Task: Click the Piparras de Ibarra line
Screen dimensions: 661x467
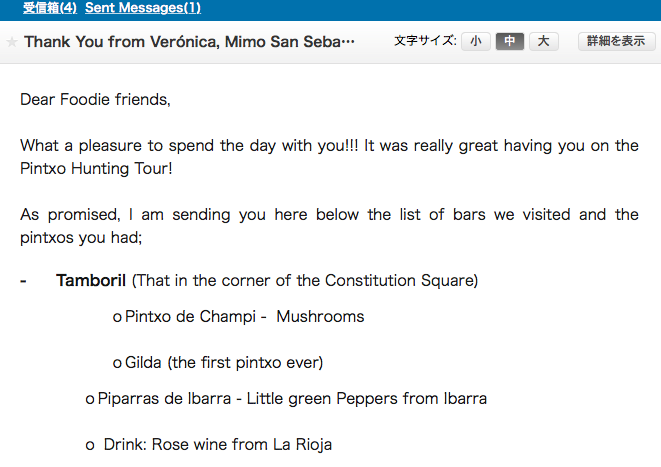Action: (x=292, y=399)
